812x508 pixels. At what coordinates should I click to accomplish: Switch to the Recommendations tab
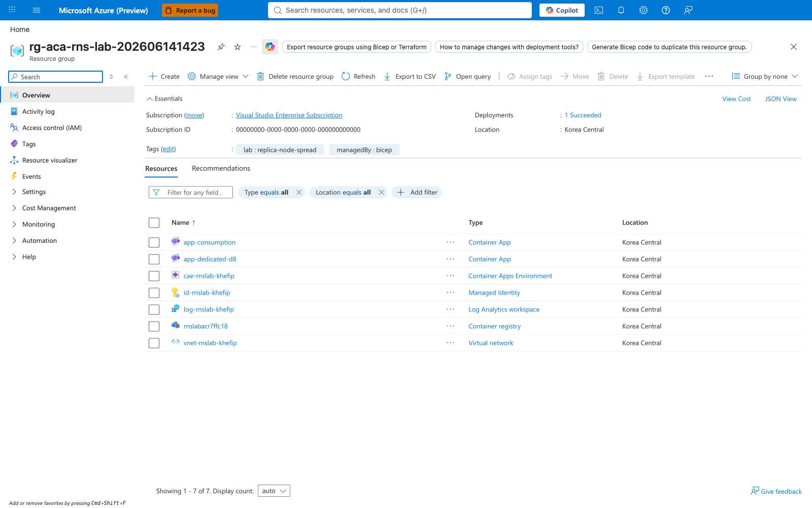click(221, 169)
